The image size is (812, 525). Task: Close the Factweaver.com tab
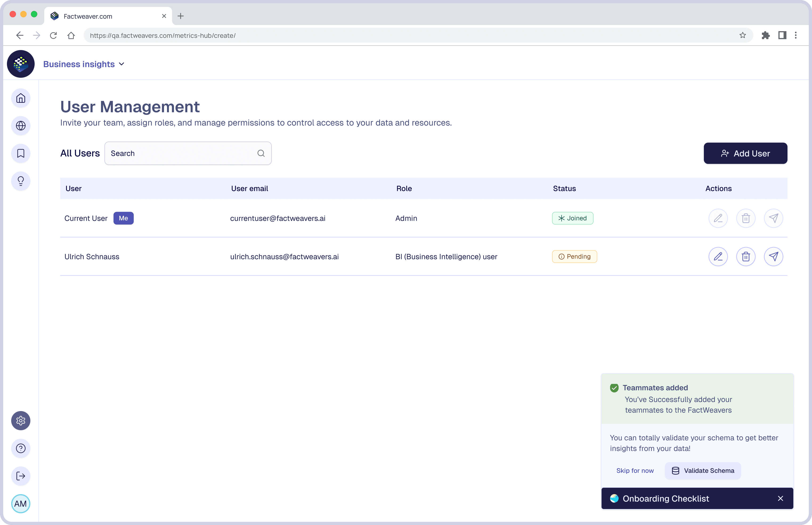(164, 16)
